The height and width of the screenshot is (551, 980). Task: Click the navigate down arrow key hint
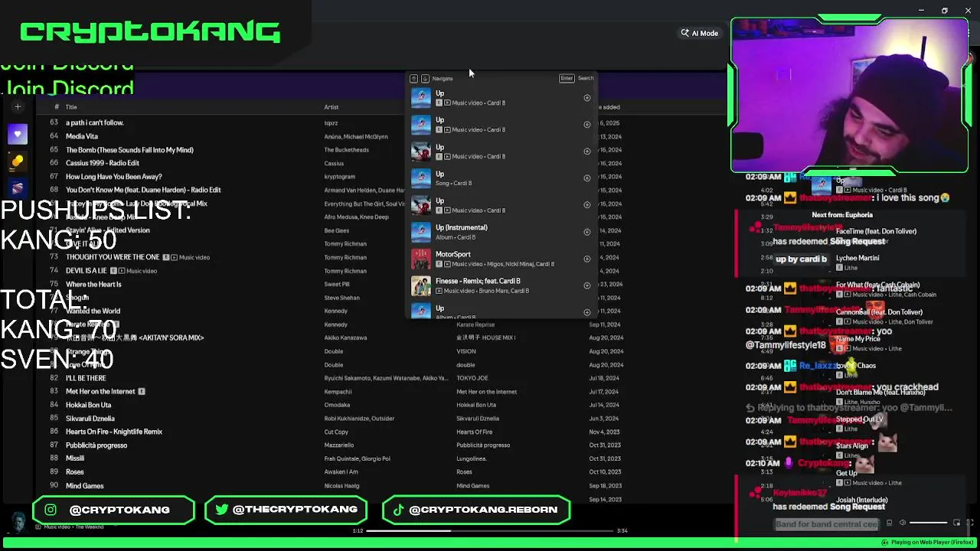tap(425, 78)
